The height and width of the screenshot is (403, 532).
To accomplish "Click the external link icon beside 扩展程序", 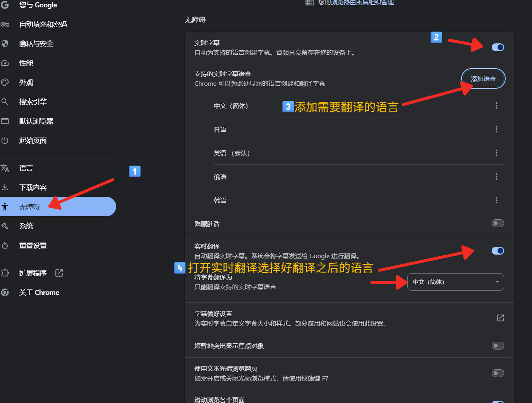I will [x=59, y=273].
